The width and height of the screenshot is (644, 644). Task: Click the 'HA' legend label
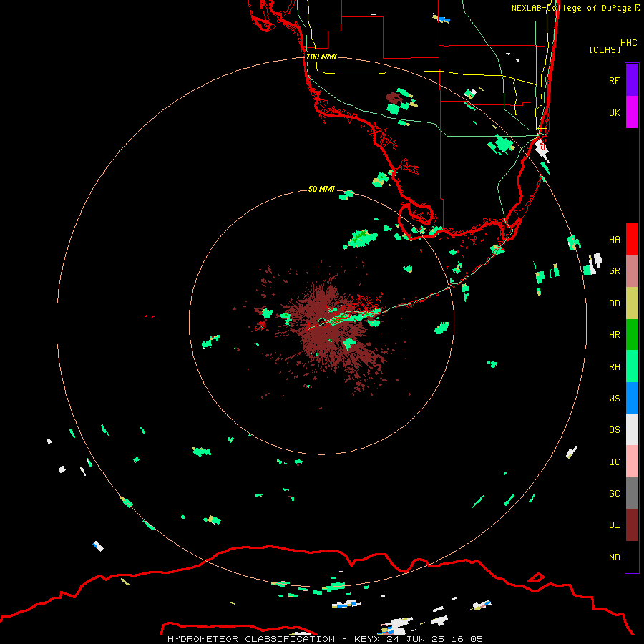pyautogui.click(x=614, y=239)
